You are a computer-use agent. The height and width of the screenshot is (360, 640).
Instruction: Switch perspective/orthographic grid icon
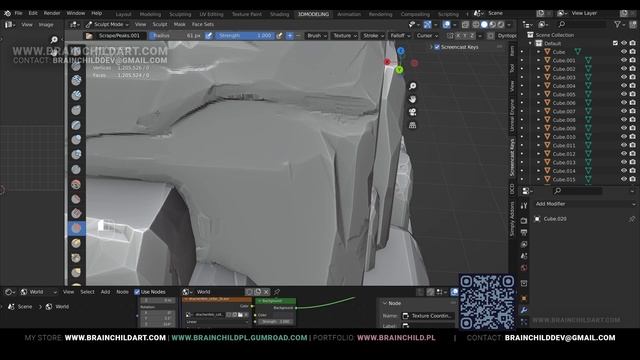(413, 125)
